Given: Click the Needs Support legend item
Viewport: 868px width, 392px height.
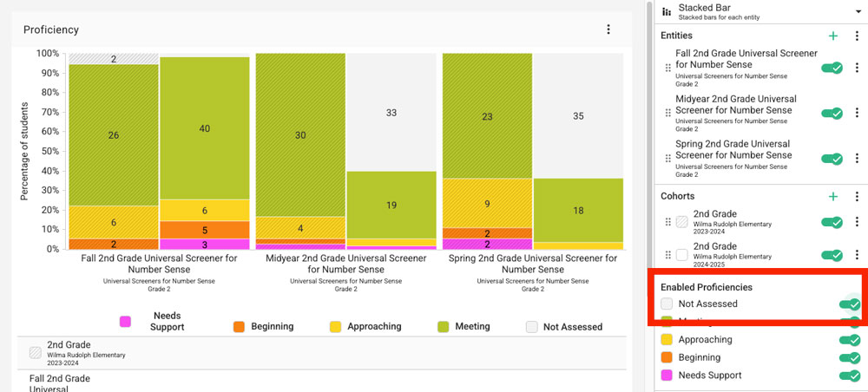Looking at the screenshot, I should (151, 321).
